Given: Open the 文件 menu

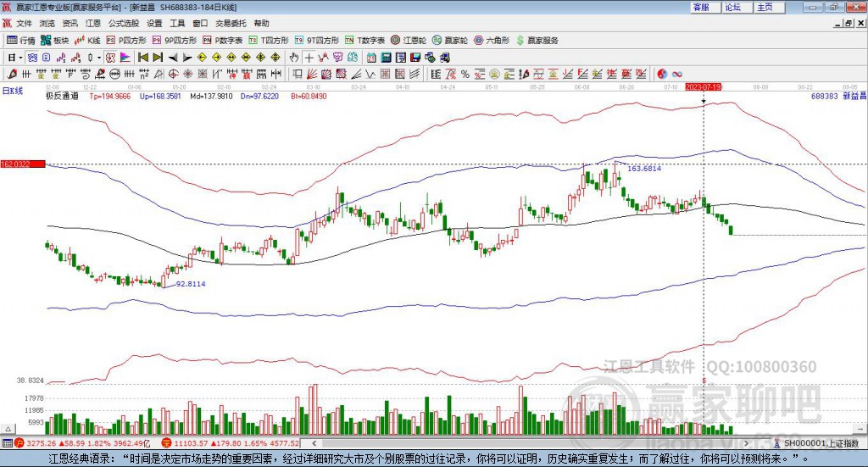Looking at the screenshot, I should point(25,23).
